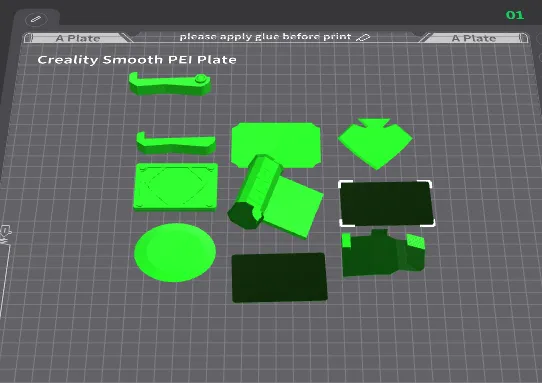Select the top lever arm model with the round knob
The image size is (542, 383).
[x=169, y=84]
